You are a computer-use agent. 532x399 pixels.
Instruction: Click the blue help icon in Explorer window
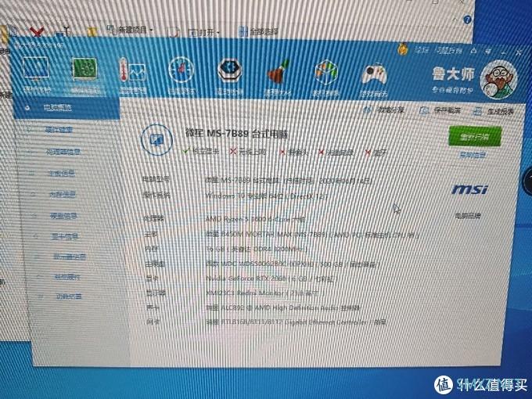click(x=467, y=20)
